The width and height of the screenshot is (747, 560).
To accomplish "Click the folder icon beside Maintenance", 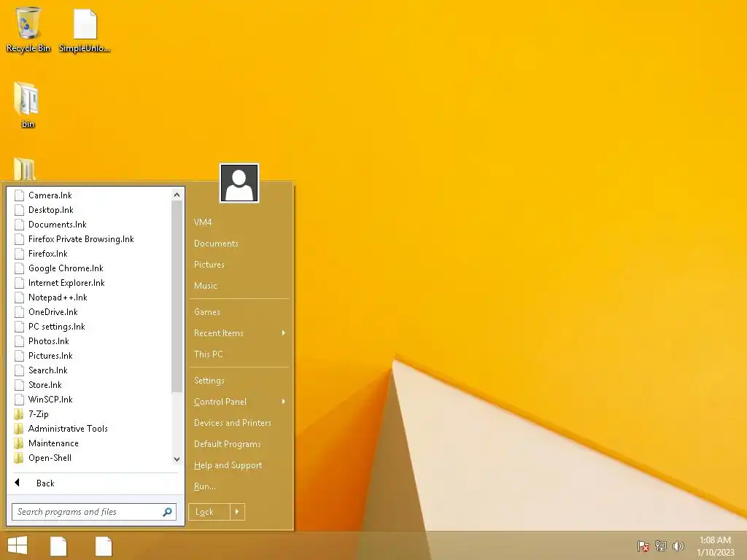I will (19, 443).
